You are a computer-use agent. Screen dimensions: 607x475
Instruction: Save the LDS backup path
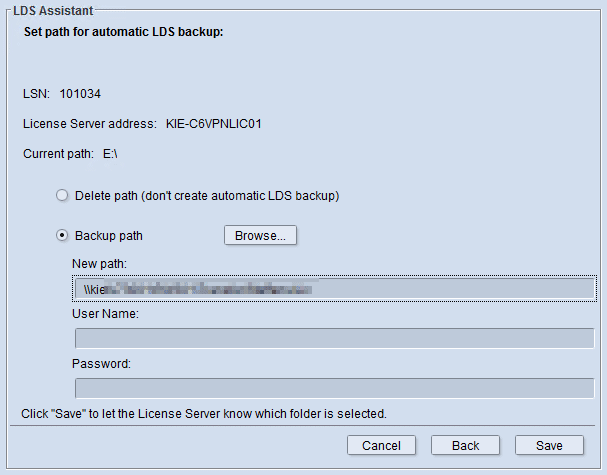click(x=549, y=445)
